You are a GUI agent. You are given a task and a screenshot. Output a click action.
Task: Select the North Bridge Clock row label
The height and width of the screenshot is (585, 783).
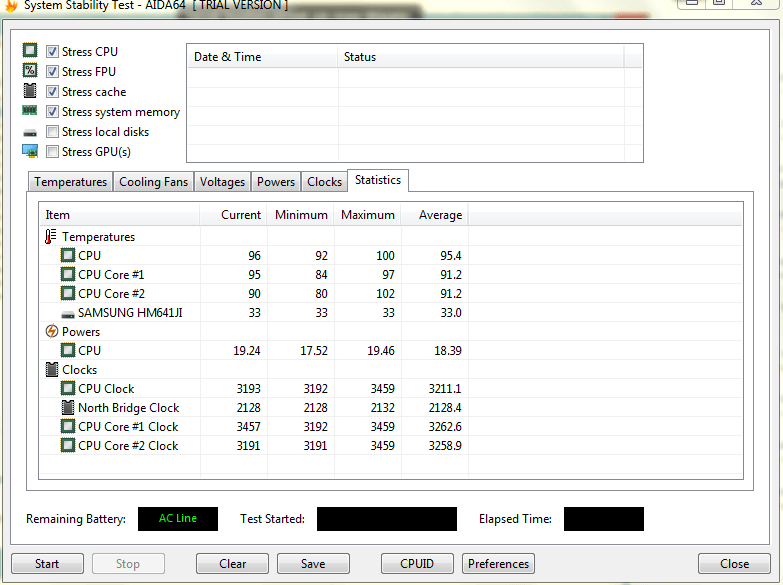[128, 408]
